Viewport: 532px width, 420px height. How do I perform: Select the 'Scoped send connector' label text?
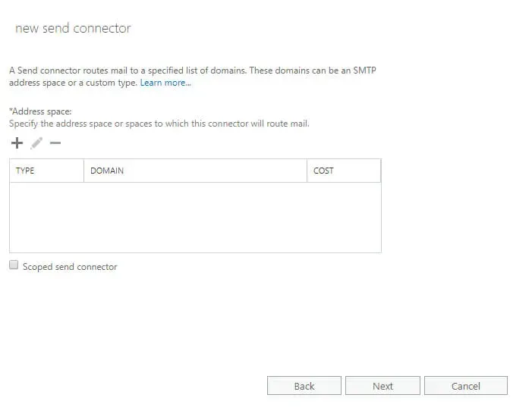[x=70, y=267]
